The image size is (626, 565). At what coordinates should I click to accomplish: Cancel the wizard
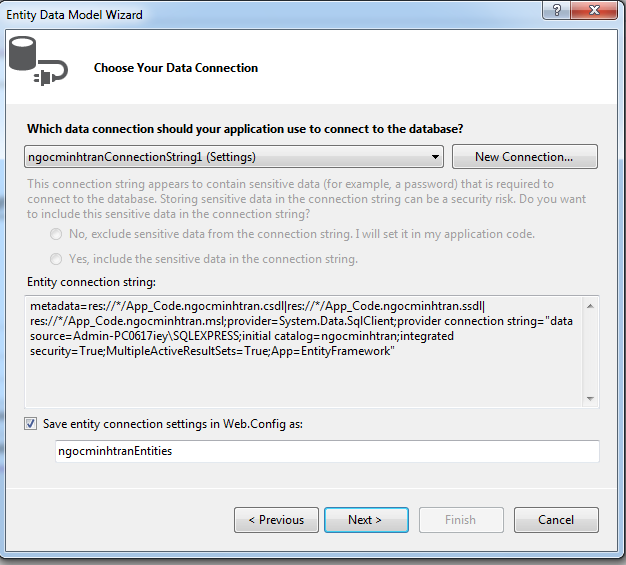click(556, 520)
